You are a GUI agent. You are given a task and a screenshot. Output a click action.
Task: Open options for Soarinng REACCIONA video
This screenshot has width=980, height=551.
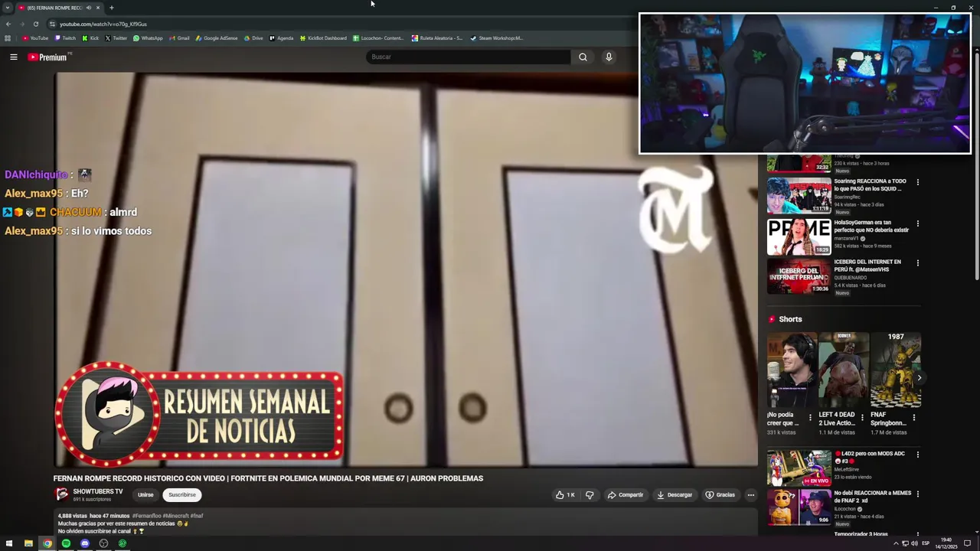918,182
